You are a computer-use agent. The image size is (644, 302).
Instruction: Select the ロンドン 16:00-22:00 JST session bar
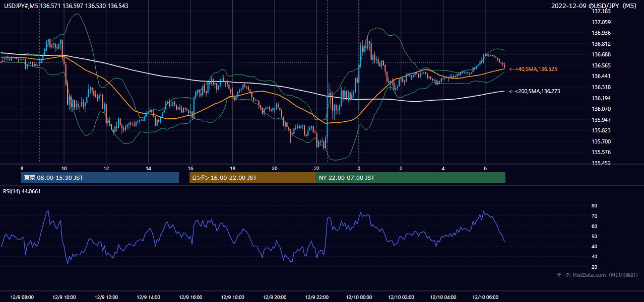click(x=252, y=178)
